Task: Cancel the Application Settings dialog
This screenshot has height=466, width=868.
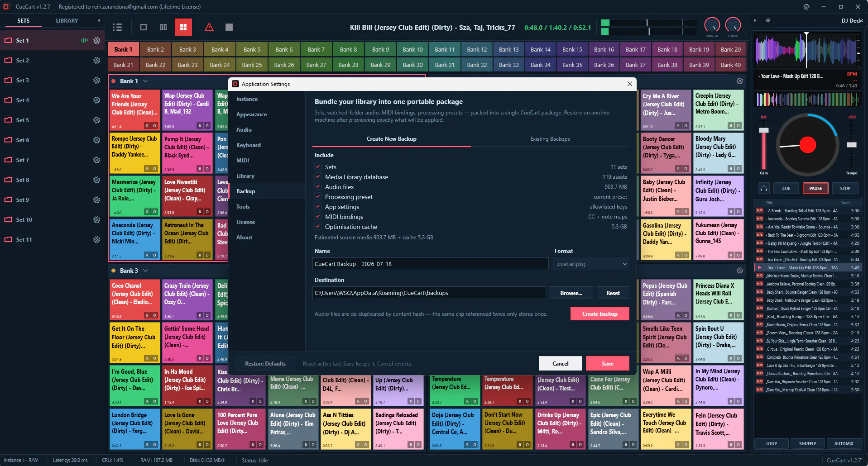Action: point(561,364)
